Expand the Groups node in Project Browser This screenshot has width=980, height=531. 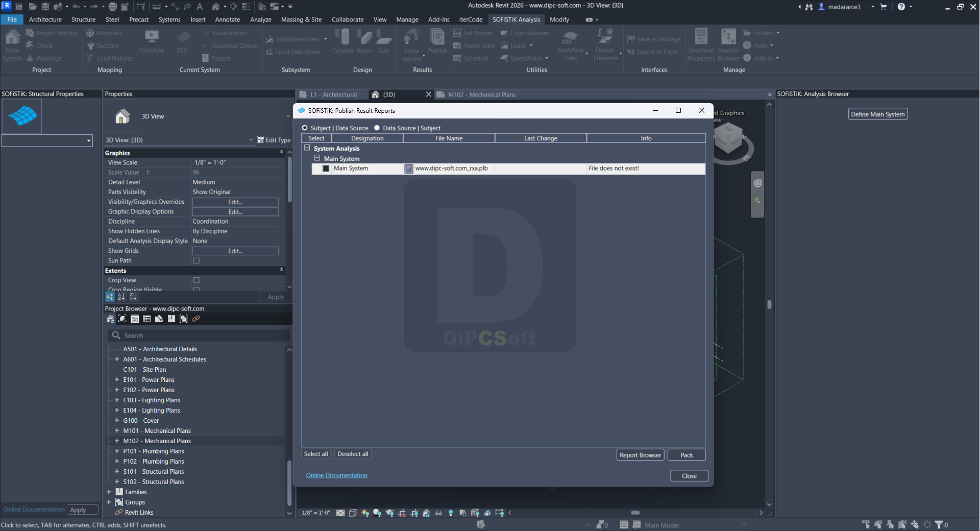coord(109,502)
